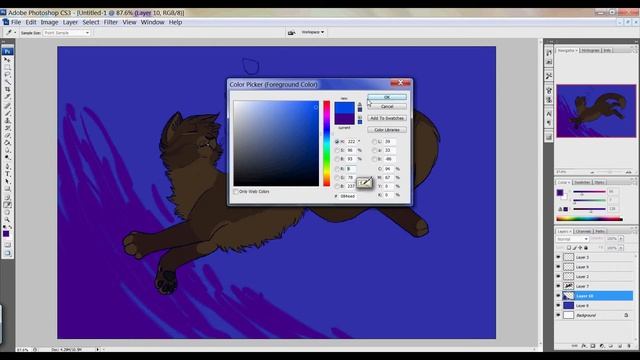The width and height of the screenshot is (640, 360).
Task: Click the H hue value field
Action: pos(351,142)
